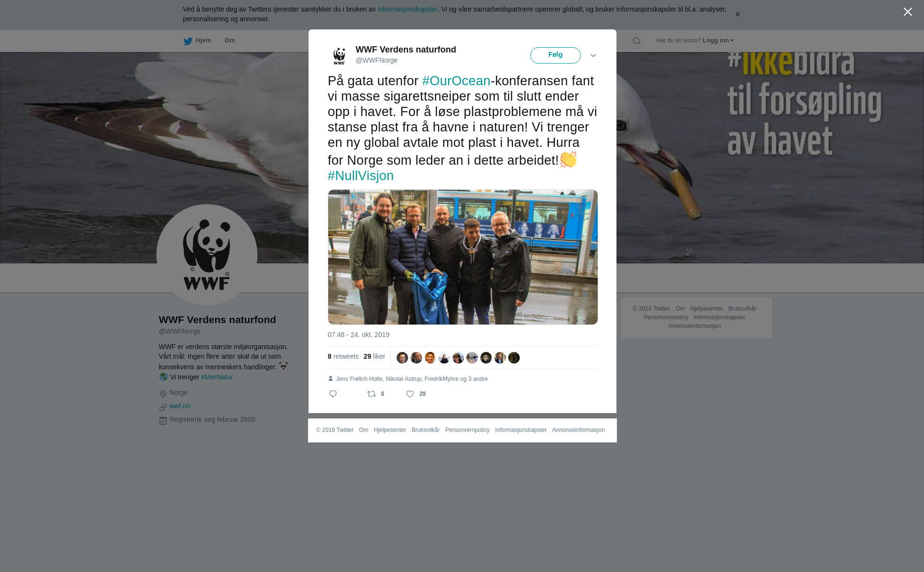Open the Logg inn dropdown

(718, 40)
